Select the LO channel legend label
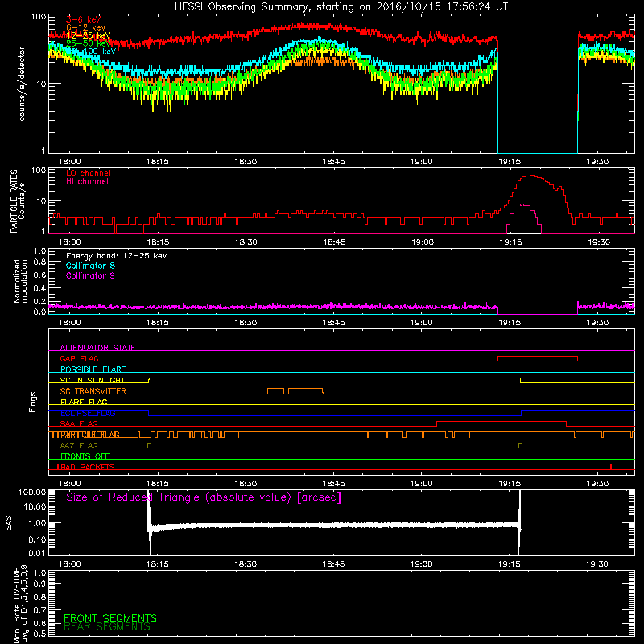This screenshot has width=644, height=644. [89, 173]
